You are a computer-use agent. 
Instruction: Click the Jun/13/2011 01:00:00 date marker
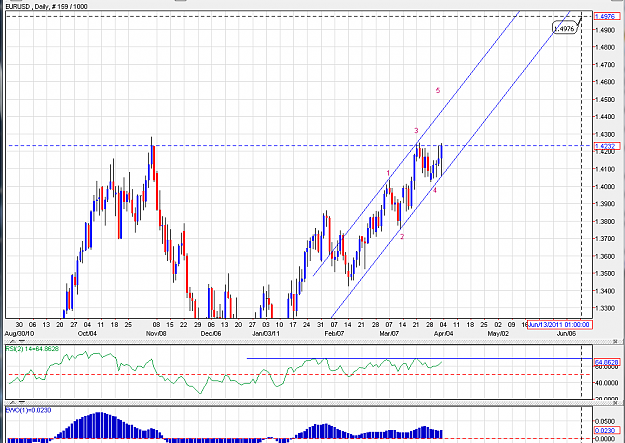tap(559, 325)
